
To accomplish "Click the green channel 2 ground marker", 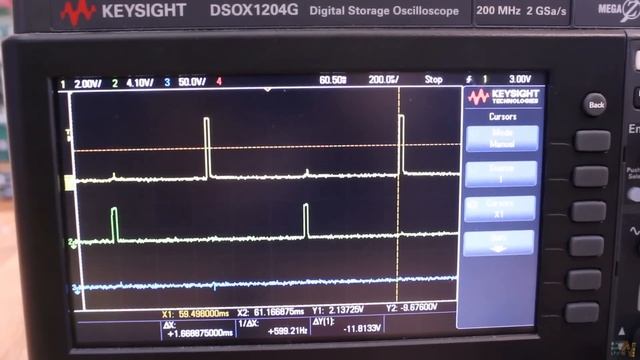I will tap(72, 243).
